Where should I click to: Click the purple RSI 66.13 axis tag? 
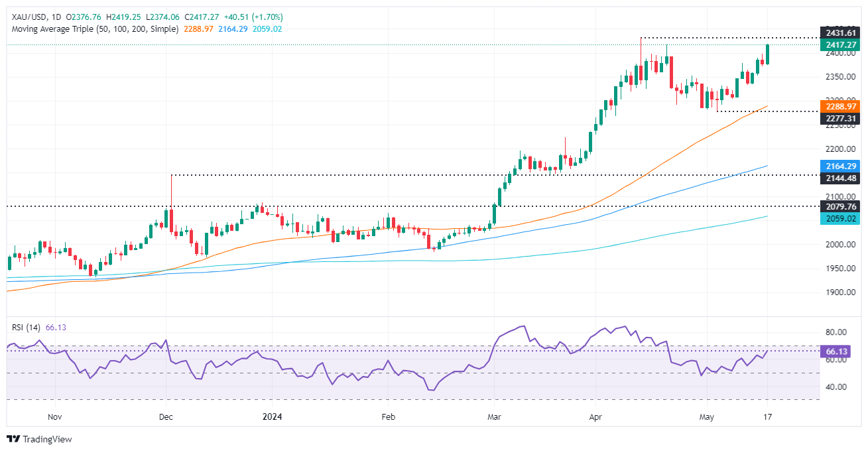pos(840,351)
